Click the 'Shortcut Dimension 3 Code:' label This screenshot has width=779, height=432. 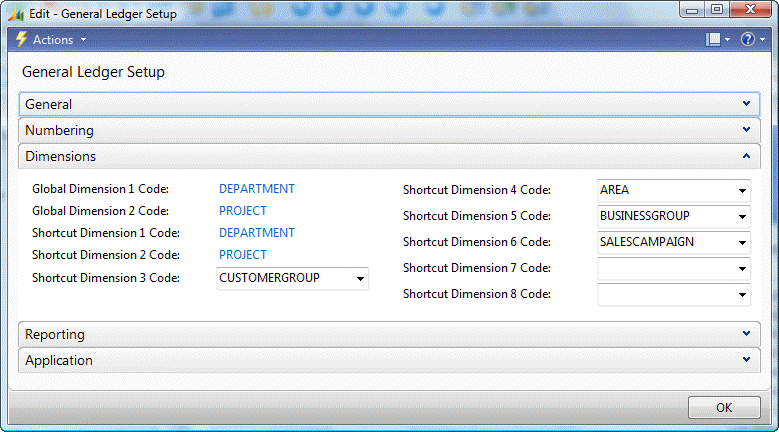click(106, 278)
